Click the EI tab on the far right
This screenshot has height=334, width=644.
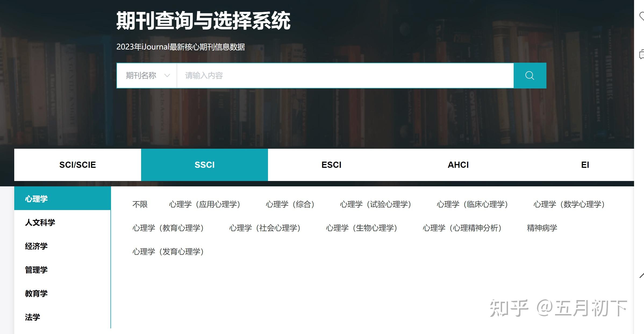click(585, 165)
